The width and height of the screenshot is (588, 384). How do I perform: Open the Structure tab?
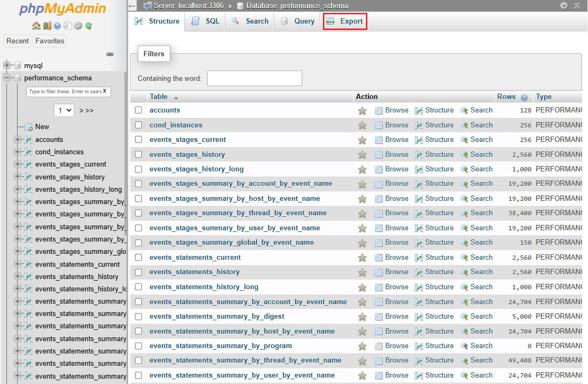[157, 21]
